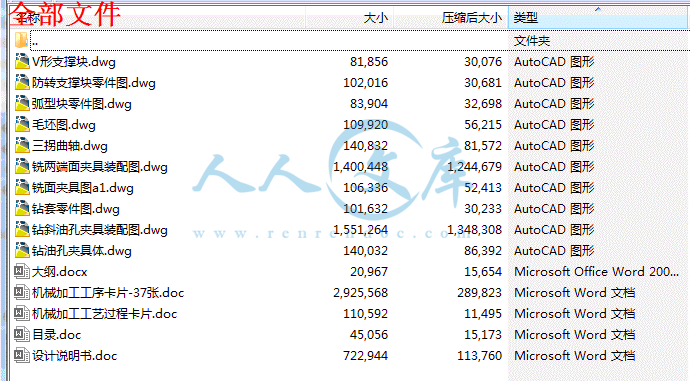Select 机械加工工艺过程卡片.doc file name

[104, 314]
